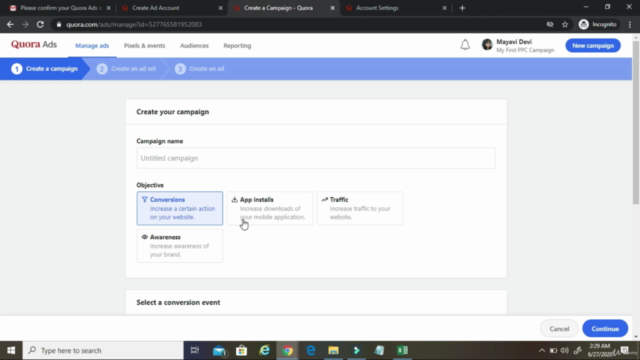
Task: Open the Reporting tab
Action: [x=237, y=46]
